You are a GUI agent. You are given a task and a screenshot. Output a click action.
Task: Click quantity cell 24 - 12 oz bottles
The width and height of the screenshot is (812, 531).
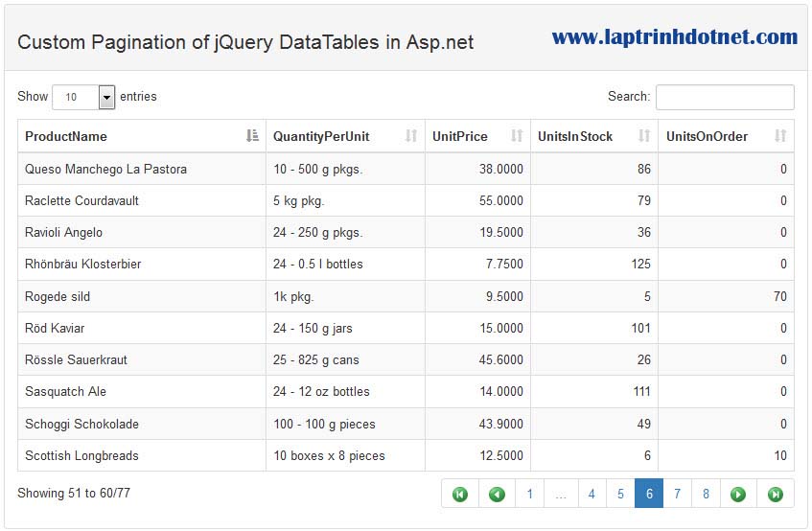click(x=345, y=391)
